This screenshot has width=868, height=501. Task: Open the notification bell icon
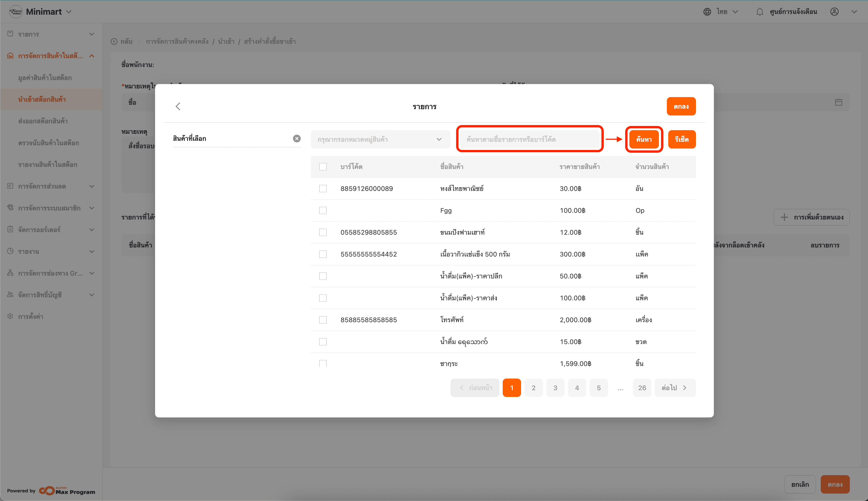pos(760,12)
